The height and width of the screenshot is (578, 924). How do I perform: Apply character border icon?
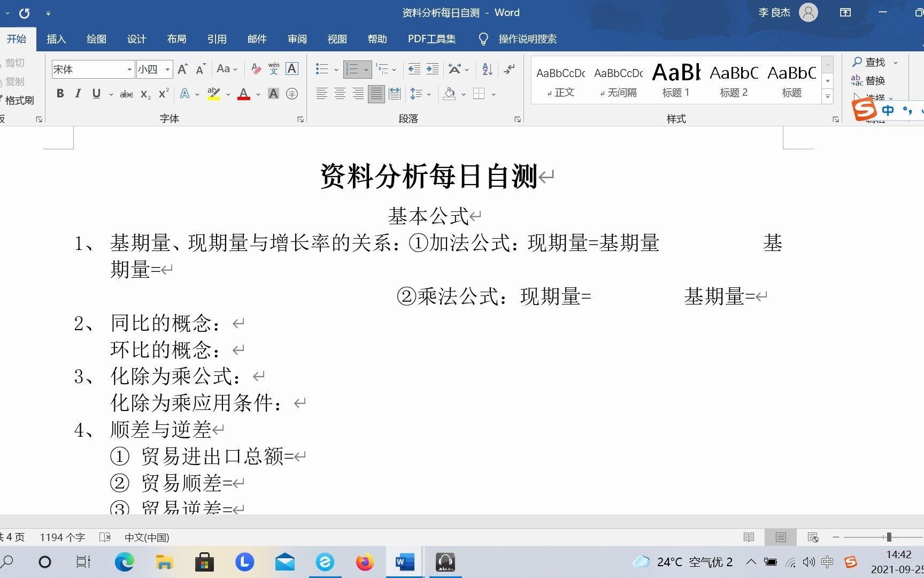292,69
